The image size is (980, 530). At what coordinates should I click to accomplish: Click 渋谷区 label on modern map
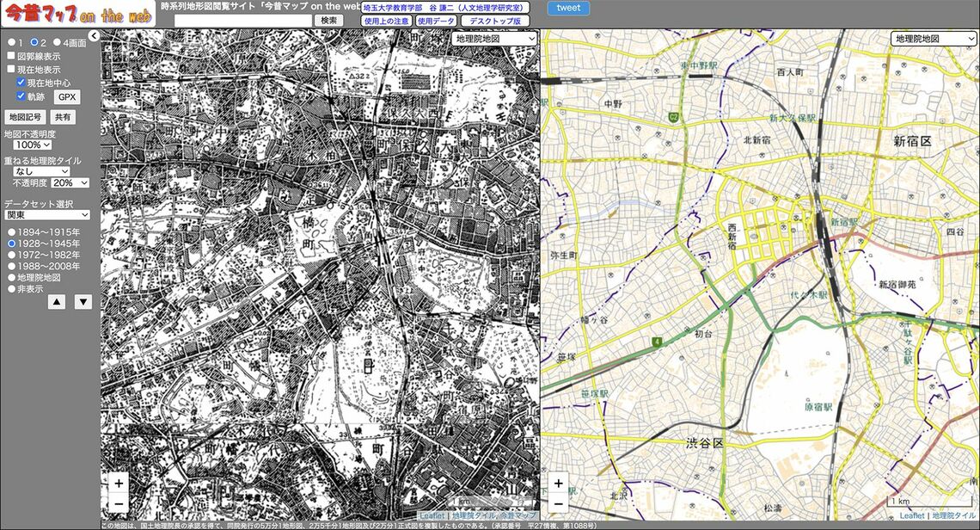point(704,443)
